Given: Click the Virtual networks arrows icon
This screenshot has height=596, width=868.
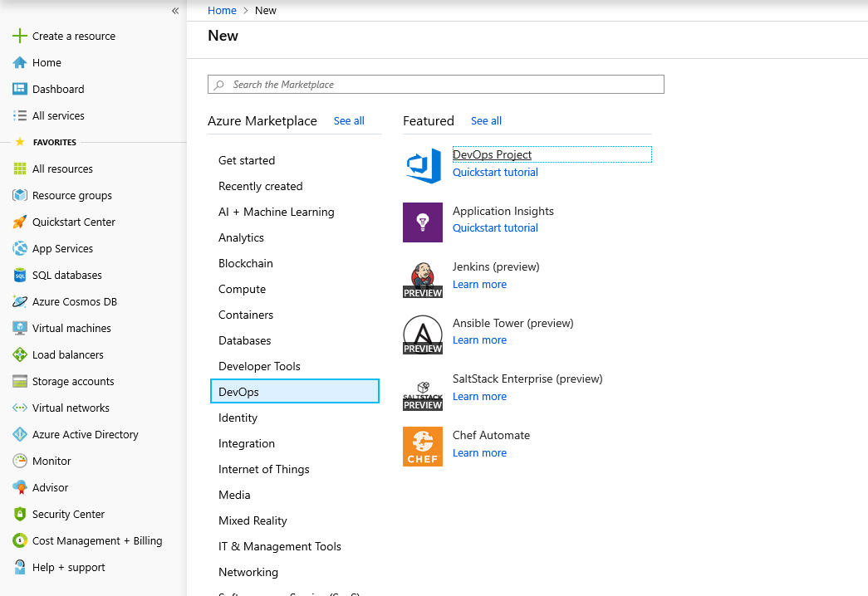Looking at the screenshot, I should [19, 408].
